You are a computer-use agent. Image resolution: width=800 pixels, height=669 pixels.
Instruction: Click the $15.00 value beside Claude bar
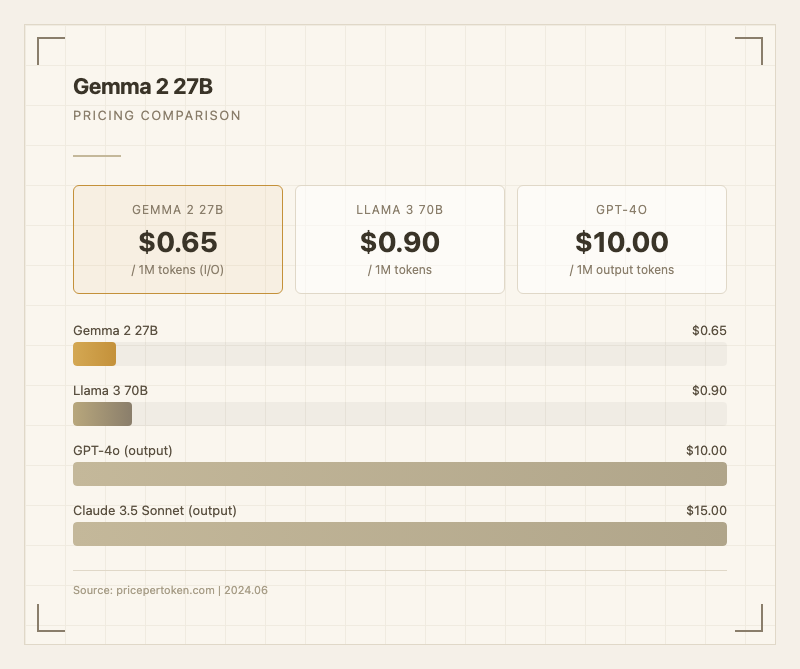click(706, 511)
